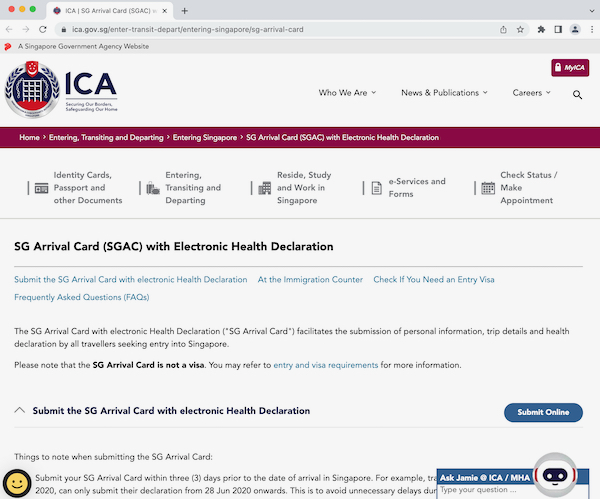
Task: Expand the News & Publications dropdown
Action: (x=444, y=93)
